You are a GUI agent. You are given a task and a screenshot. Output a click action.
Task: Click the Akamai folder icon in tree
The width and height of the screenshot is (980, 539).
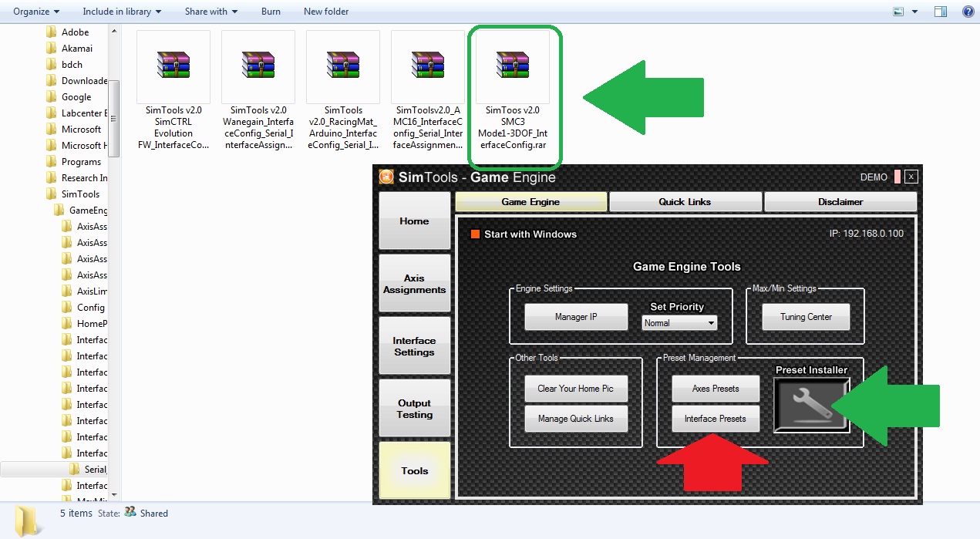point(52,49)
